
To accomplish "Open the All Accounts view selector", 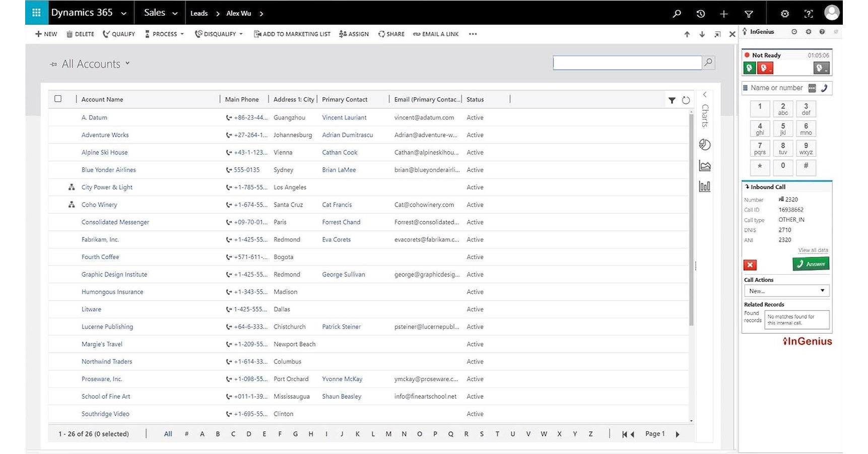I will click(x=127, y=63).
